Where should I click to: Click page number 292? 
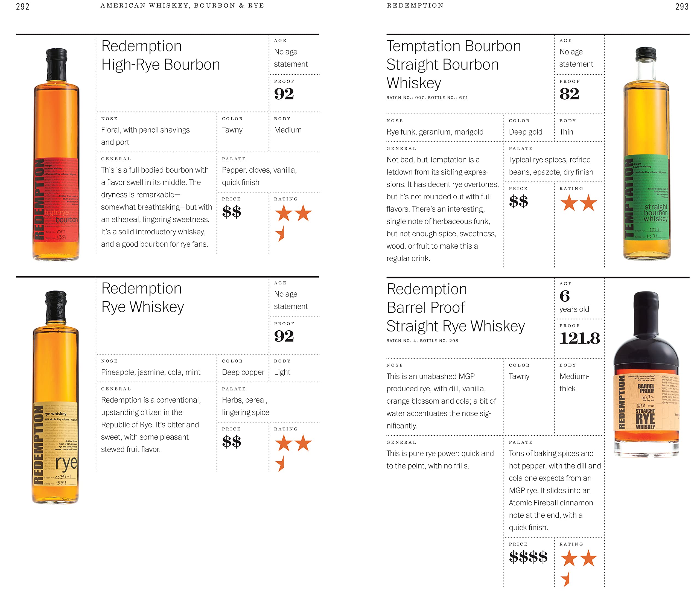(23, 6)
